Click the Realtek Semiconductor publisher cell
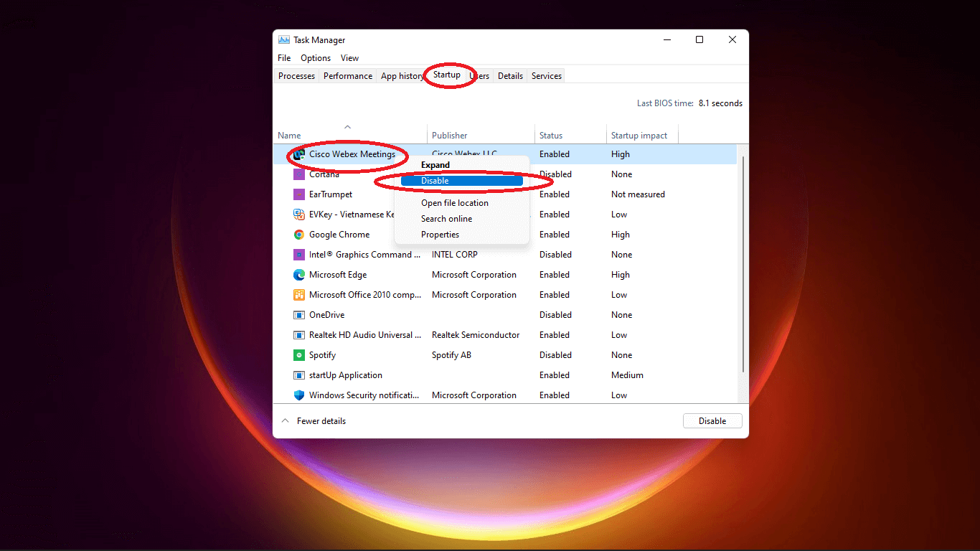This screenshot has width=980, height=551. click(x=476, y=335)
